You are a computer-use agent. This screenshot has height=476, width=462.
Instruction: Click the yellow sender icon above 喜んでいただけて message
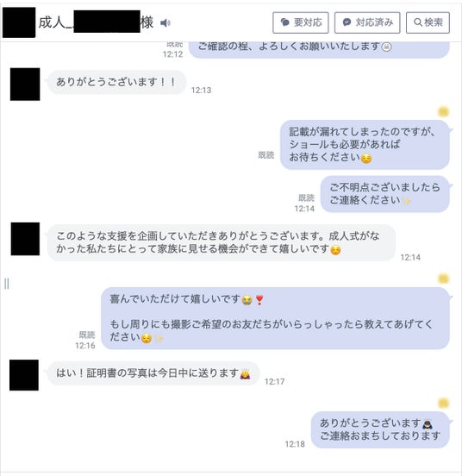click(x=444, y=279)
